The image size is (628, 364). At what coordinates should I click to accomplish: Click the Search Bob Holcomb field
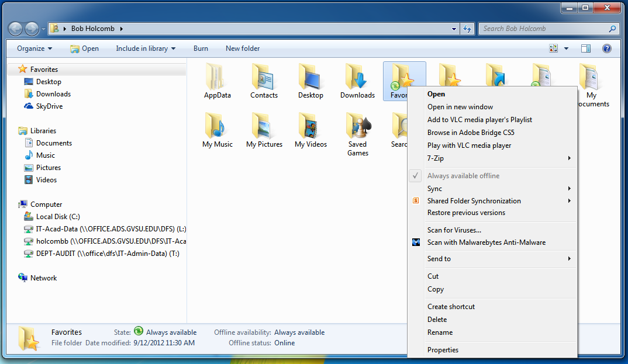543,29
